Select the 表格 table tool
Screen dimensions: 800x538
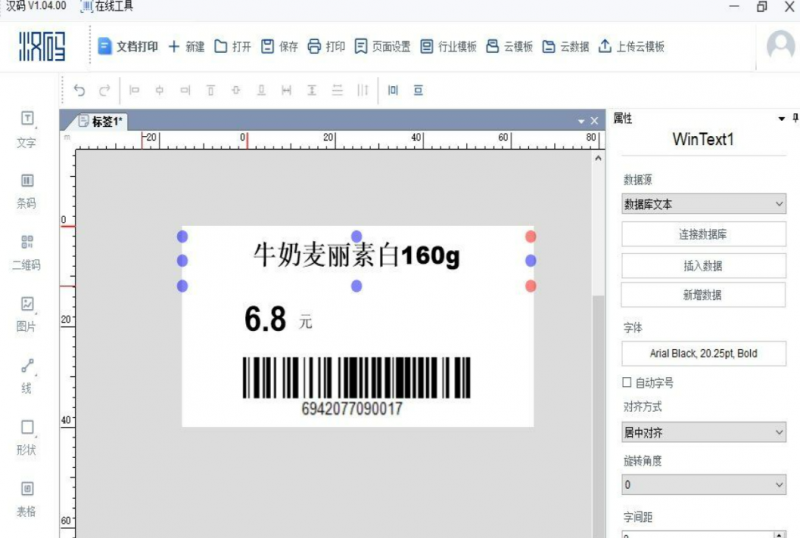tap(27, 499)
